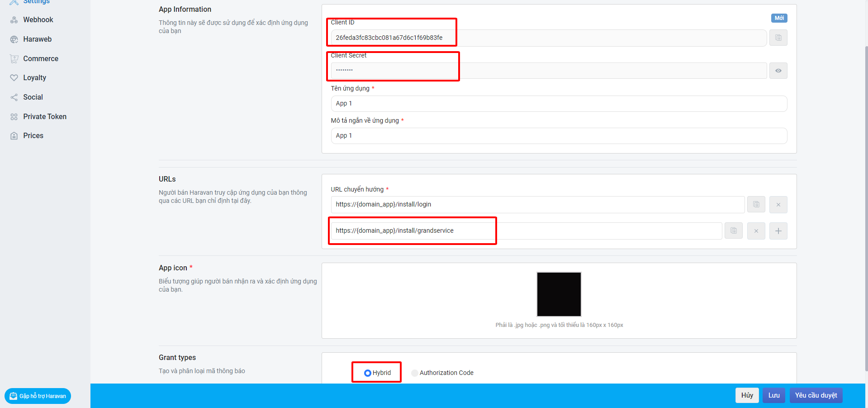The width and height of the screenshot is (868, 408).
Task: Open Webhook in the sidebar
Action: (x=38, y=20)
